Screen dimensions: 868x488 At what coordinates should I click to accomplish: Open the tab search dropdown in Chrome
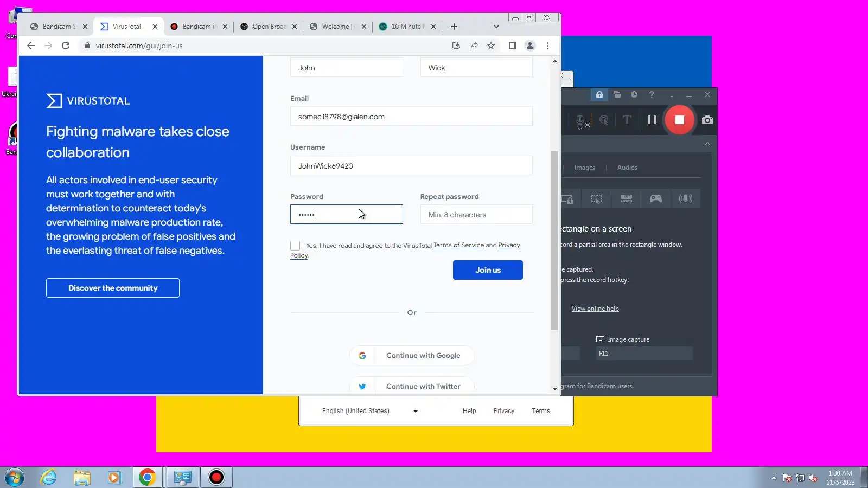click(x=496, y=27)
